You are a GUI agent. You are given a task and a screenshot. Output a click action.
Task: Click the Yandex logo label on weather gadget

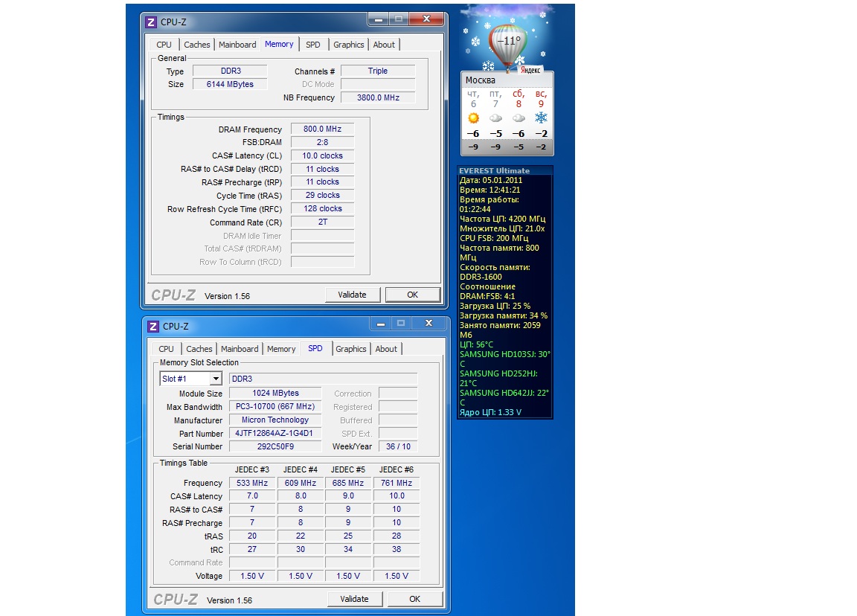pyautogui.click(x=530, y=69)
